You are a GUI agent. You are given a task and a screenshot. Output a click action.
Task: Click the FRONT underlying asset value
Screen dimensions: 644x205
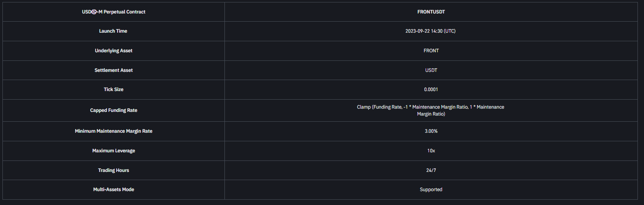point(431,51)
